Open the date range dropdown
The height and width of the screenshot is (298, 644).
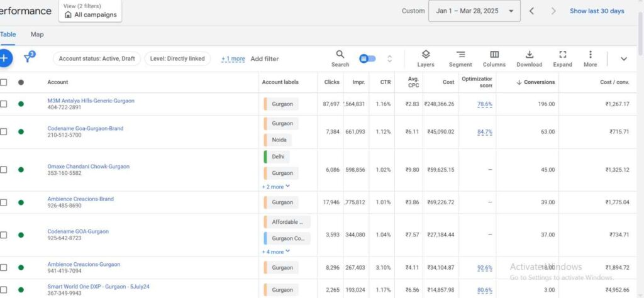click(x=474, y=11)
